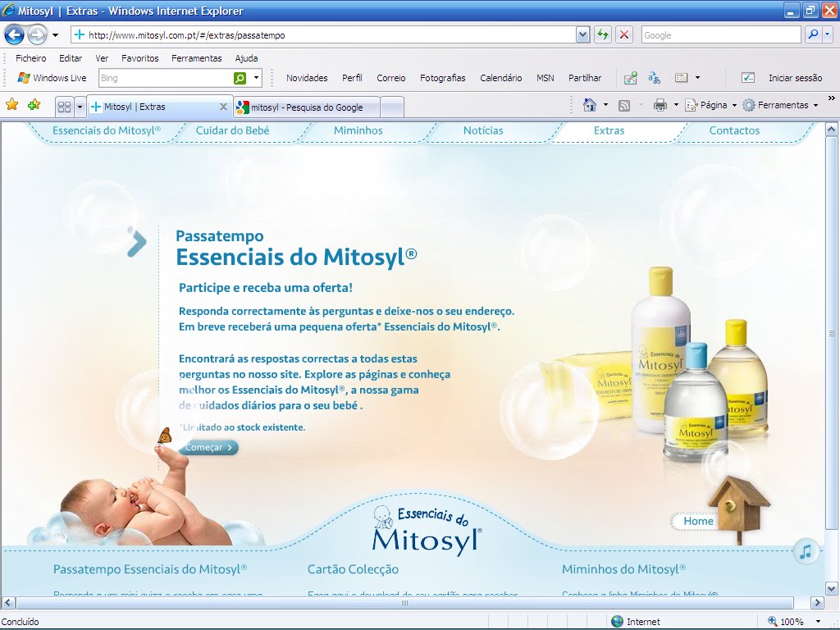Click Essenciais do Mitosyl site nav tab
The height and width of the screenshot is (630, 840).
[x=107, y=130]
